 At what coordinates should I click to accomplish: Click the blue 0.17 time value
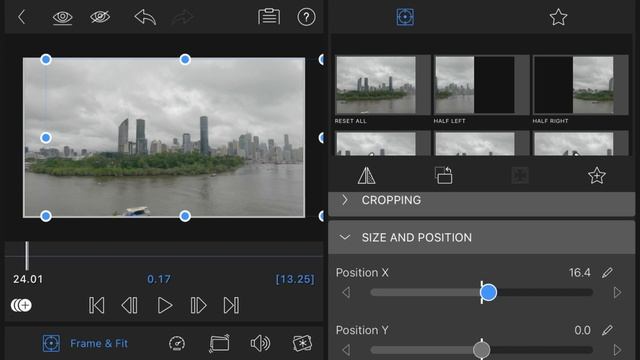[159, 279]
